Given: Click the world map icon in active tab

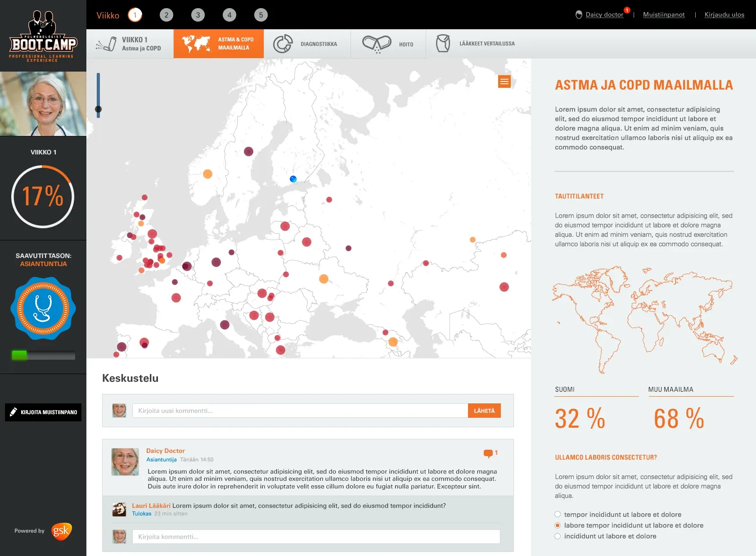Looking at the screenshot, I should pos(196,44).
